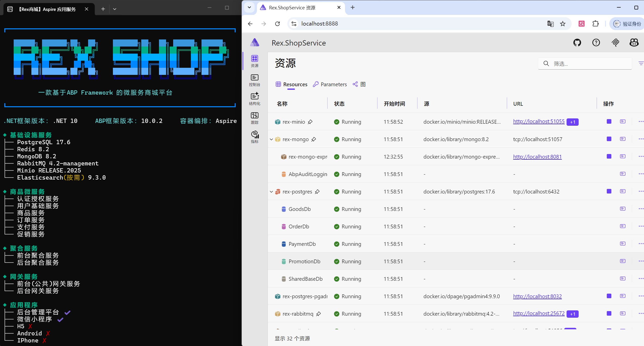Switch to the 图 graph tab
Image resolution: width=644 pixels, height=346 pixels.
pyautogui.click(x=359, y=84)
